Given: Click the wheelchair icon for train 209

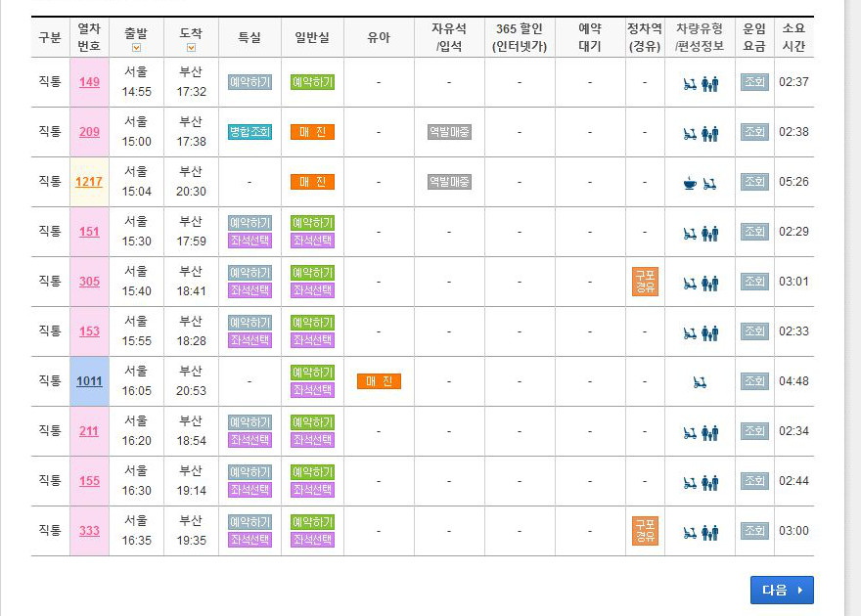Looking at the screenshot, I should click(690, 132).
